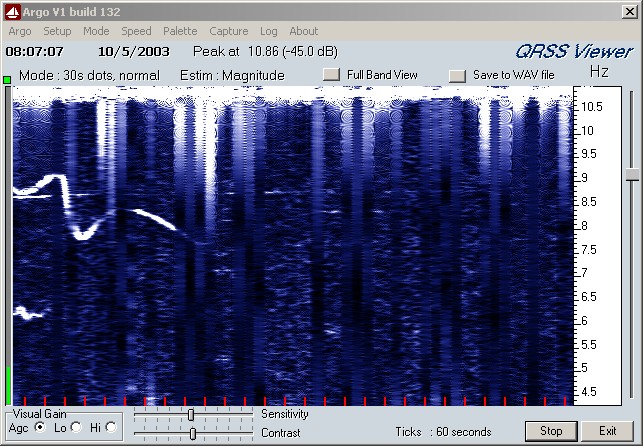Select the Agc visual gain radio button
The width and height of the screenshot is (643, 446).
pyautogui.click(x=40, y=428)
